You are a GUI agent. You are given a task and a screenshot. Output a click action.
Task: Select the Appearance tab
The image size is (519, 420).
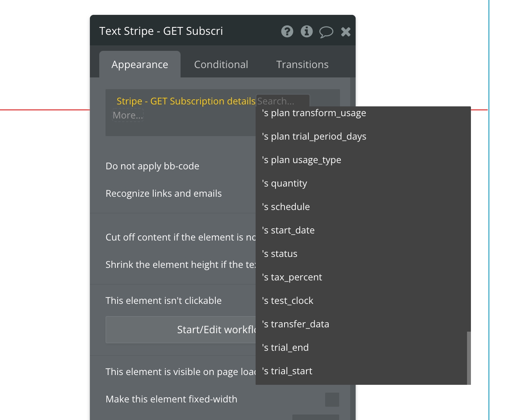[x=140, y=65]
